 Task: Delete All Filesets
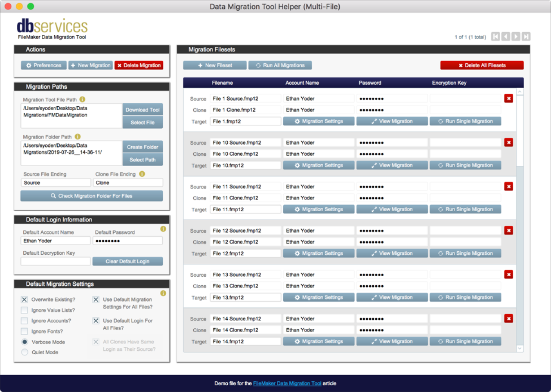point(482,65)
